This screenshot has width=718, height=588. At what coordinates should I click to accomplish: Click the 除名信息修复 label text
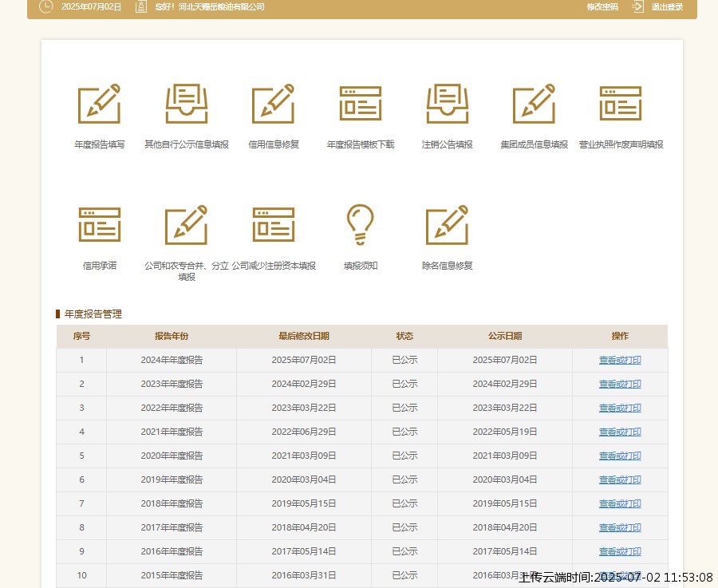[448, 266]
